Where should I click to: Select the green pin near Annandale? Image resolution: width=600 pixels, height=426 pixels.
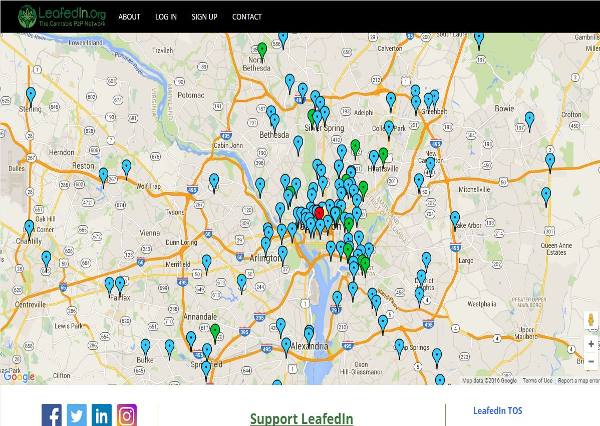tap(215, 331)
